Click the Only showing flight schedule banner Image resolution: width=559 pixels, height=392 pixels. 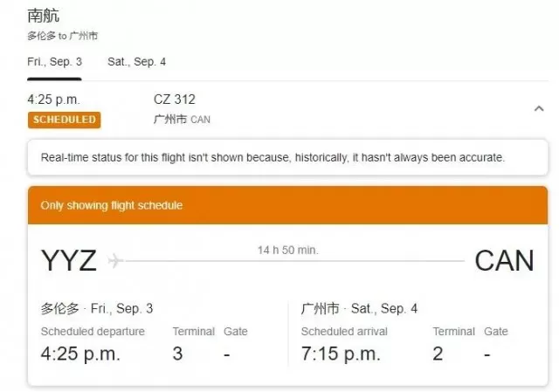click(x=287, y=205)
